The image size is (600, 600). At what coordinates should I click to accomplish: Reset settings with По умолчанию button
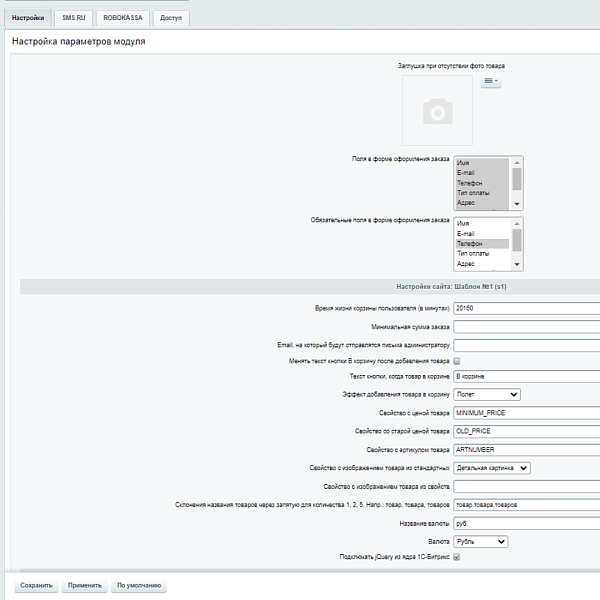click(138, 586)
